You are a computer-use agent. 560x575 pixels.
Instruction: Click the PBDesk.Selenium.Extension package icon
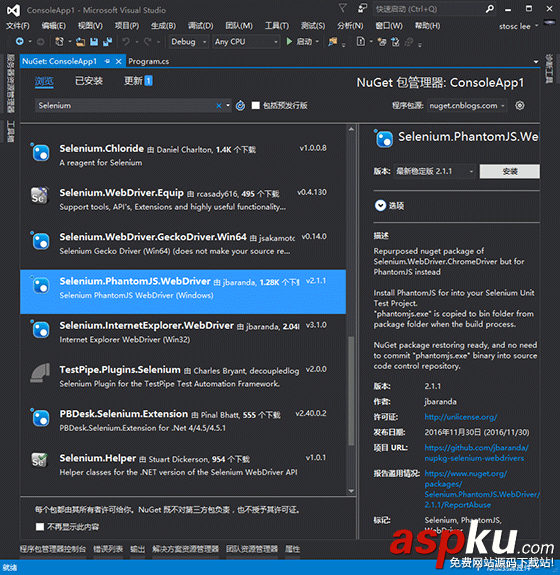(x=40, y=417)
